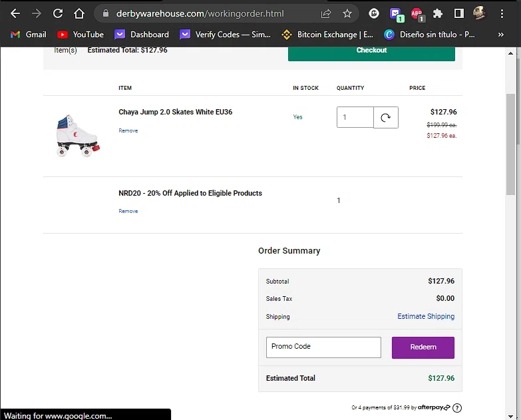Open the purple mail extension with badge
Screen dimensions: 521x420
[396, 14]
